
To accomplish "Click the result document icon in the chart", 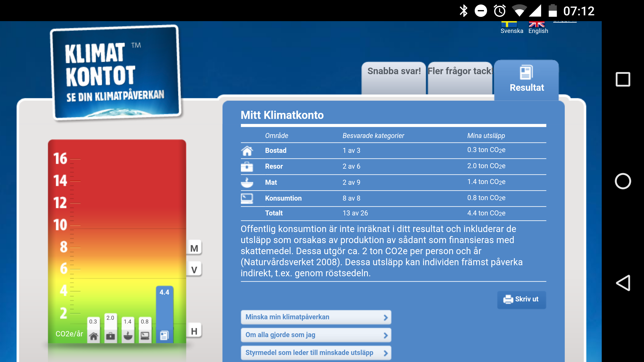I will tap(164, 336).
